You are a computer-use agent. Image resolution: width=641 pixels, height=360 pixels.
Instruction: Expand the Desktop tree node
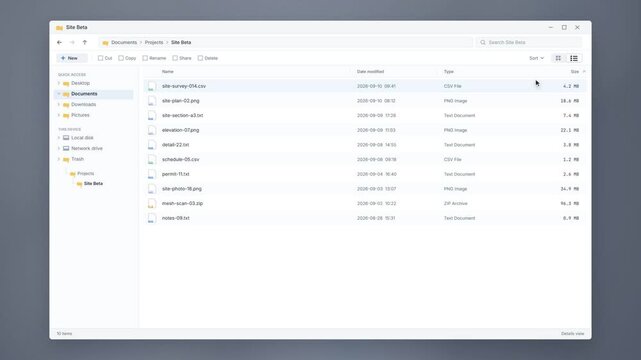tap(59, 83)
